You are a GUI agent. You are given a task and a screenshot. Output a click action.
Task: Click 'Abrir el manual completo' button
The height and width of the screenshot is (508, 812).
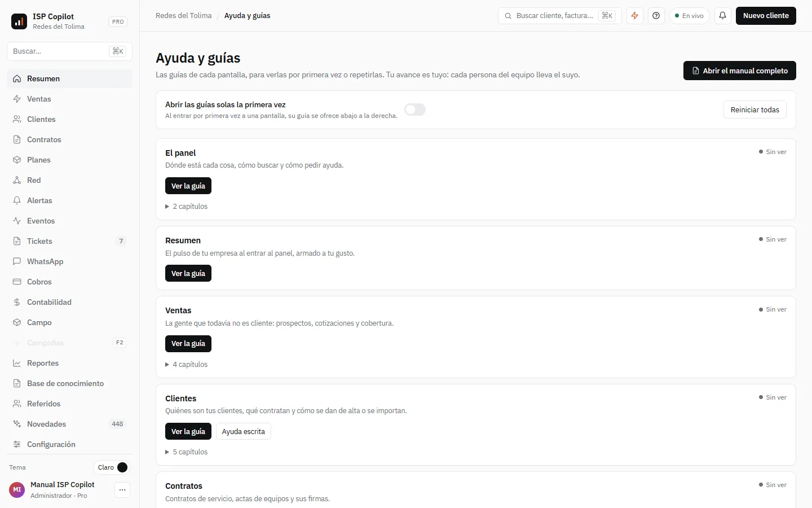740,71
